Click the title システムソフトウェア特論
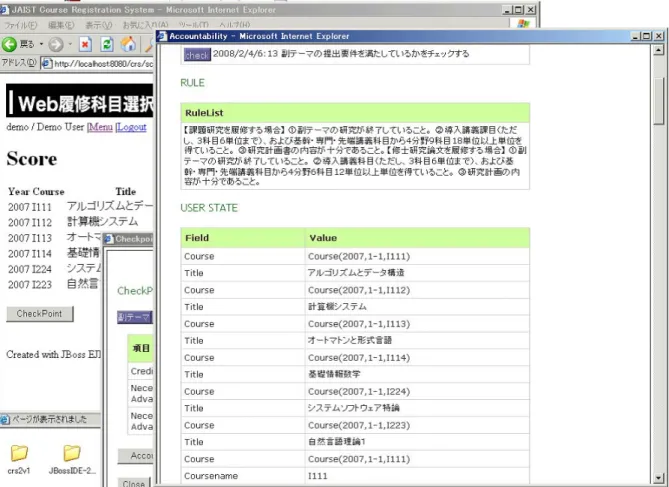This screenshot has height=487, width=669. pos(354,408)
